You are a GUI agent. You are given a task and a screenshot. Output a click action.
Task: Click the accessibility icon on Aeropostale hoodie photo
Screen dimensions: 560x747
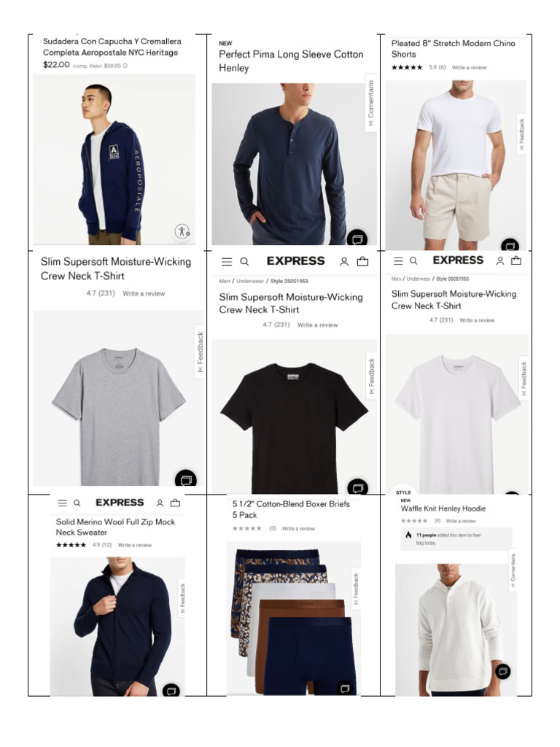click(182, 231)
